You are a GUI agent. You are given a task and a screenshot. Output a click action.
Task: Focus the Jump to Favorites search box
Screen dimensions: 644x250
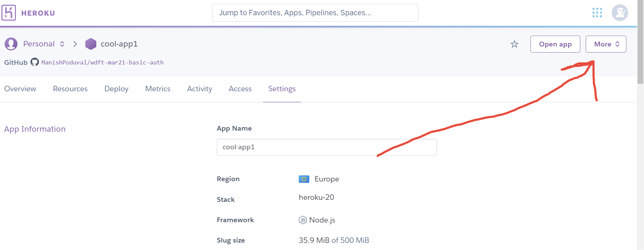[315, 13]
